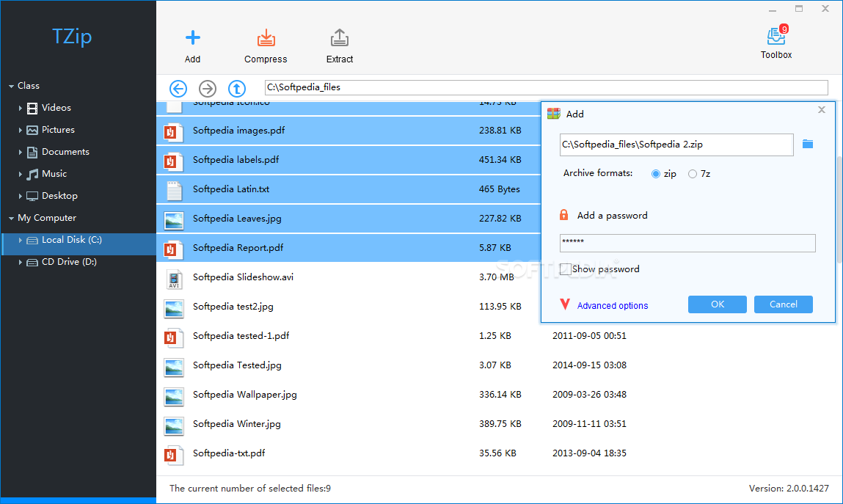Click the Extract toolbar icon

[339, 38]
